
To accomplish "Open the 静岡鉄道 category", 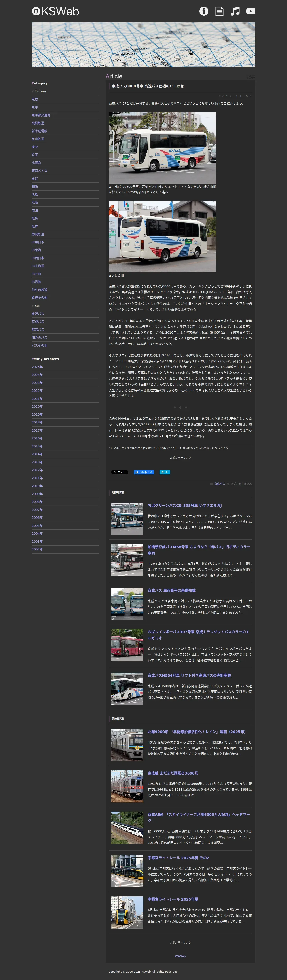I will point(38,234).
